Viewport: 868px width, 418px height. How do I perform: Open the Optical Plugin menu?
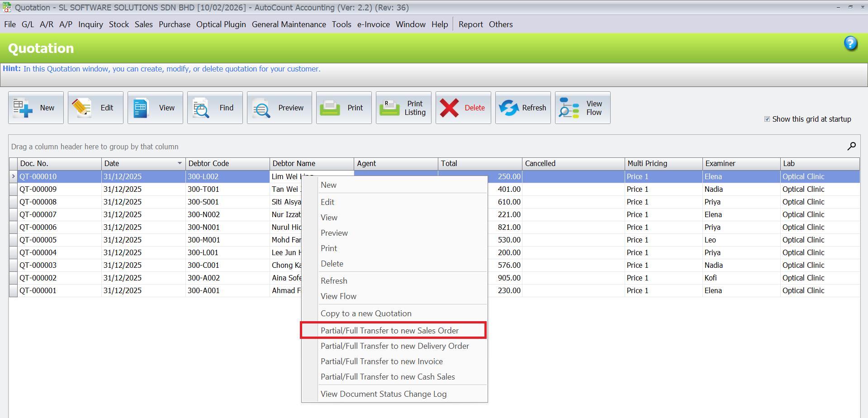pyautogui.click(x=221, y=24)
